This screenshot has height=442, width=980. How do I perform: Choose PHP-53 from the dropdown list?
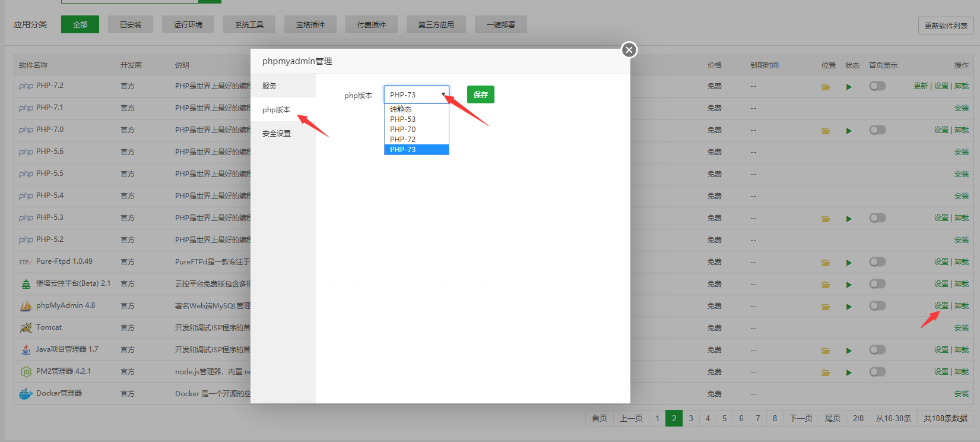[x=417, y=119]
